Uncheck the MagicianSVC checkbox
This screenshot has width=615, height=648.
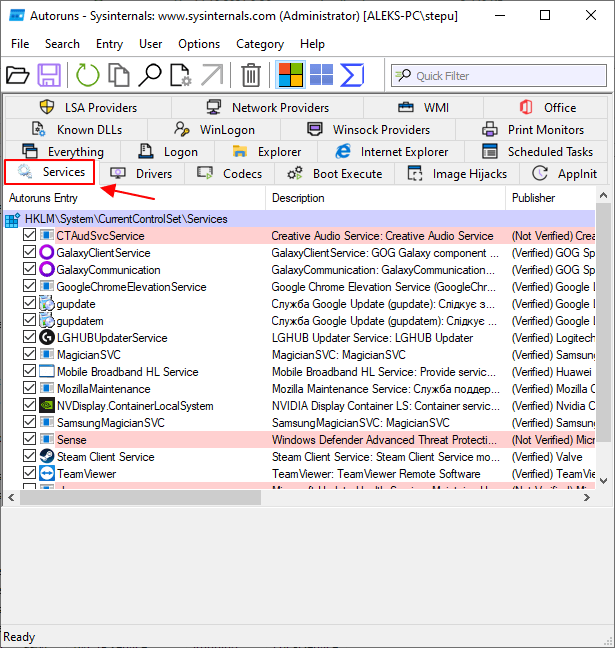(x=29, y=353)
